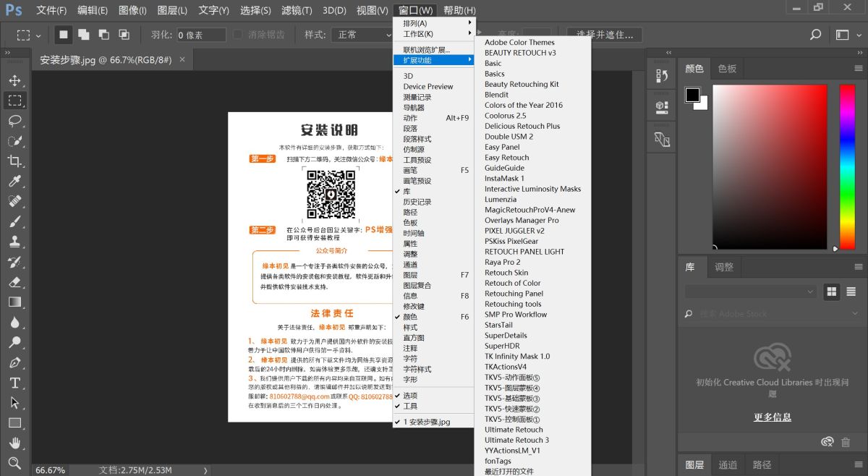Select the History Brush tool
This screenshot has width=868, height=476.
[x=14, y=262]
